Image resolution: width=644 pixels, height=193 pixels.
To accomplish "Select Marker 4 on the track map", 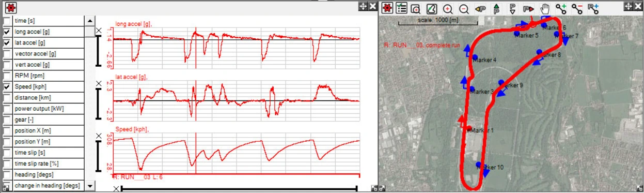I will (475, 57).
